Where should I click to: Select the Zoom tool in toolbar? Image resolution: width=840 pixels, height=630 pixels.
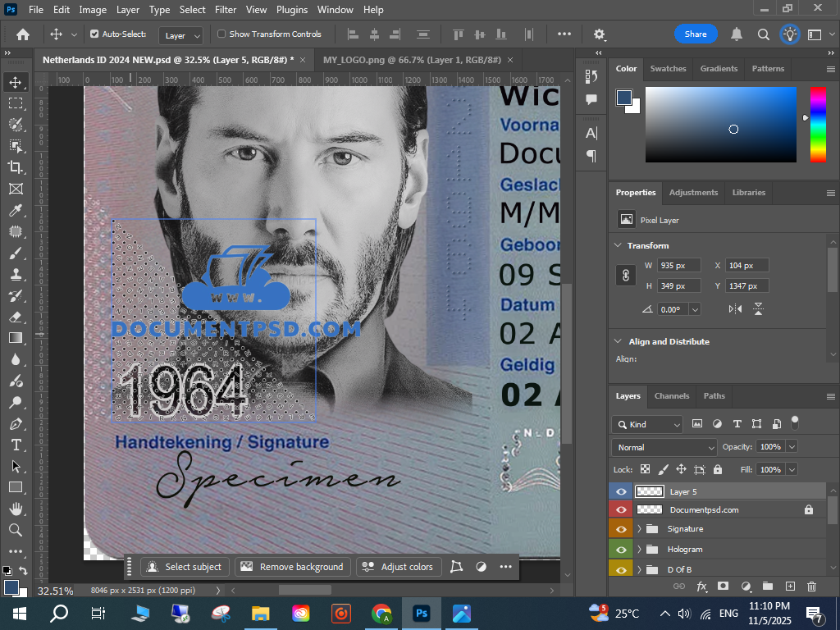pos(16,530)
